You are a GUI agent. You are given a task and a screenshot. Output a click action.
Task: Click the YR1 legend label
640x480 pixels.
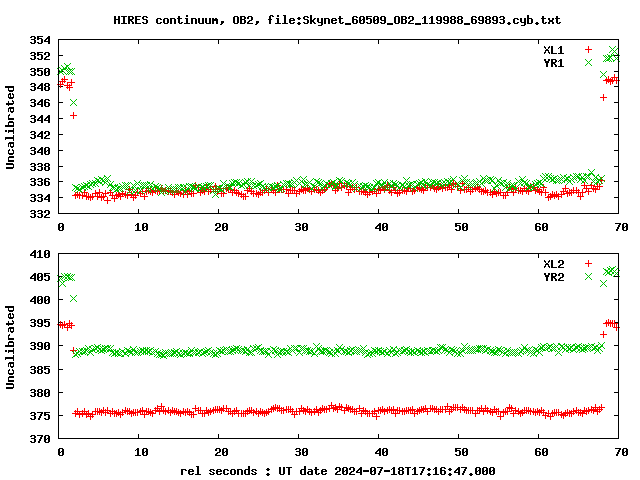(x=553, y=63)
